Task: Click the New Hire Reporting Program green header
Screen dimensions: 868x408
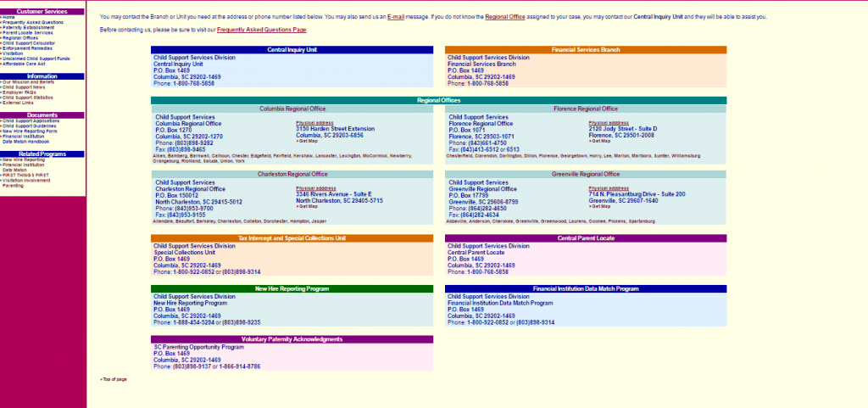Action: point(292,289)
